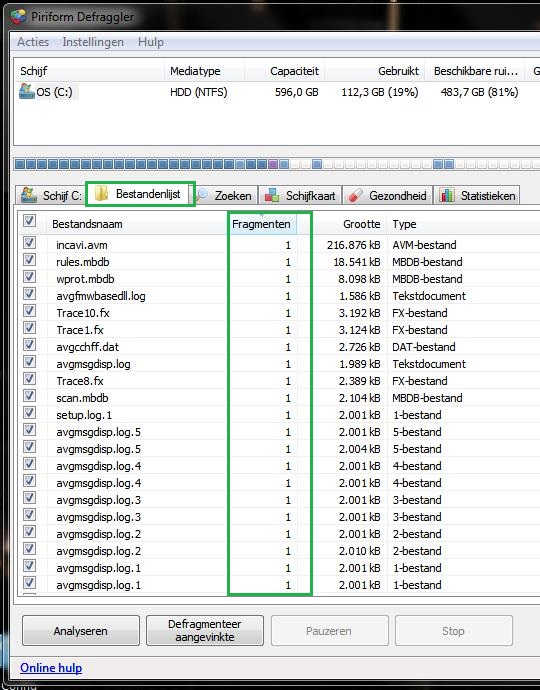Click the Analyseren button
The width and height of the screenshot is (540, 690).
[x=81, y=631]
